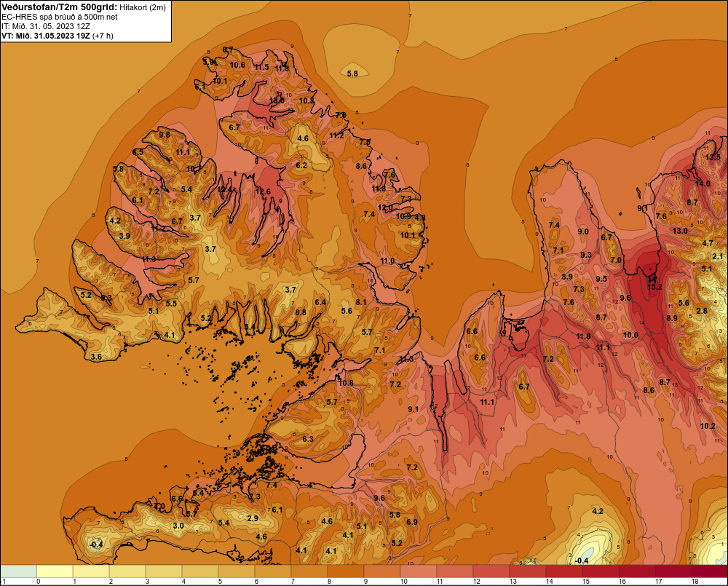This screenshot has height=586, width=728.
Task: Click the temperature value '13.5'
Action: (713, 157)
